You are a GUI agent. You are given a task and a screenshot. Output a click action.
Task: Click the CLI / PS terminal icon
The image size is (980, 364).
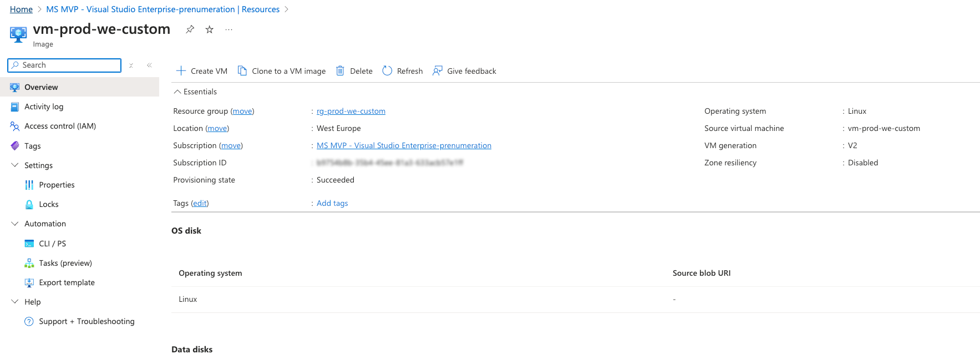(x=29, y=244)
